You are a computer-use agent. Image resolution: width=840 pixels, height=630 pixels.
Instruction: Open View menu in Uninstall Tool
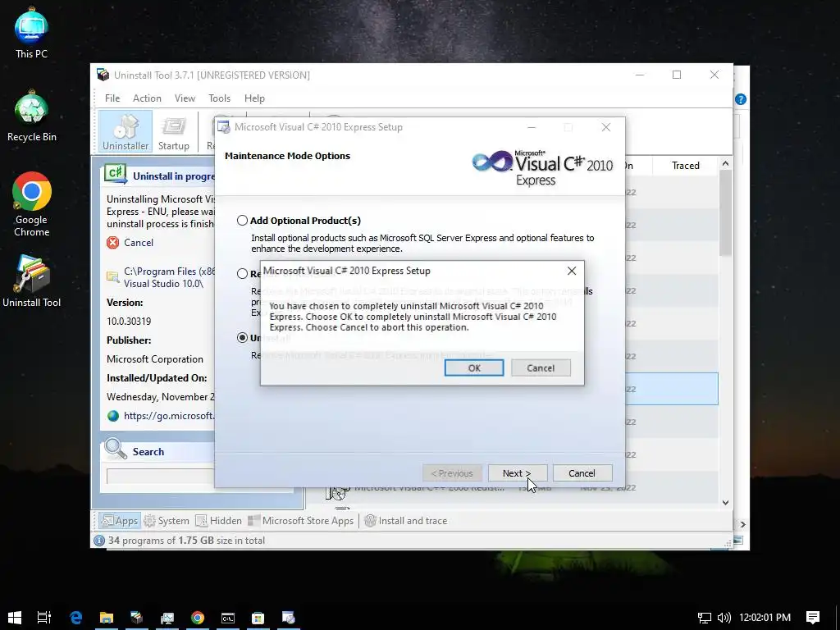tap(185, 98)
